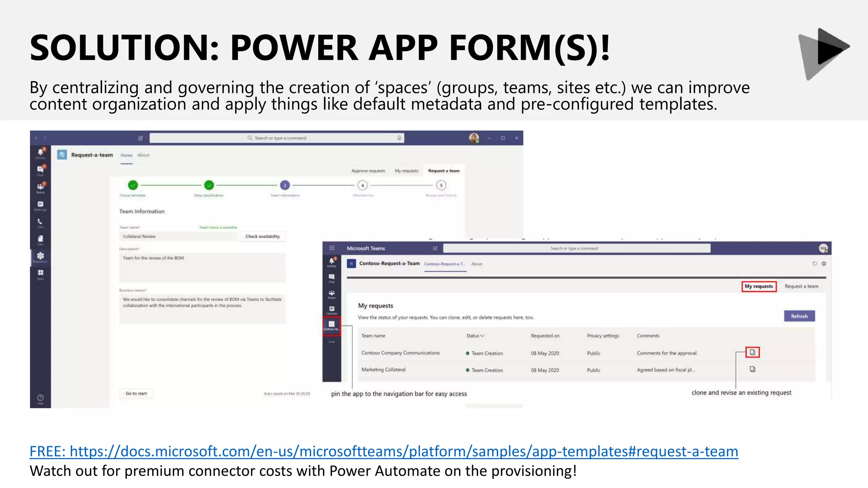The width and height of the screenshot is (868, 488).
Task: Select step 5 review and submit circle
Action: tap(441, 185)
